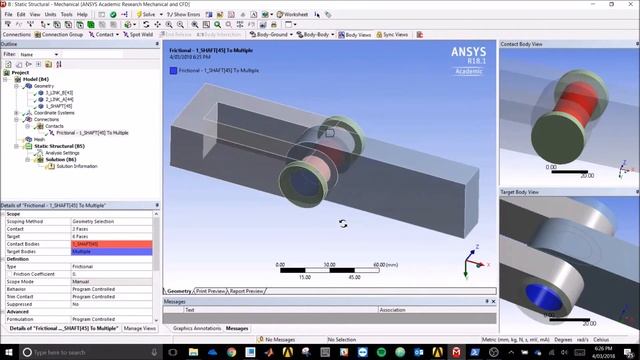Image resolution: width=640 pixels, height=360 pixels.
Task: Collapse the Model (B4) tree node
Action: click(6, 79)
